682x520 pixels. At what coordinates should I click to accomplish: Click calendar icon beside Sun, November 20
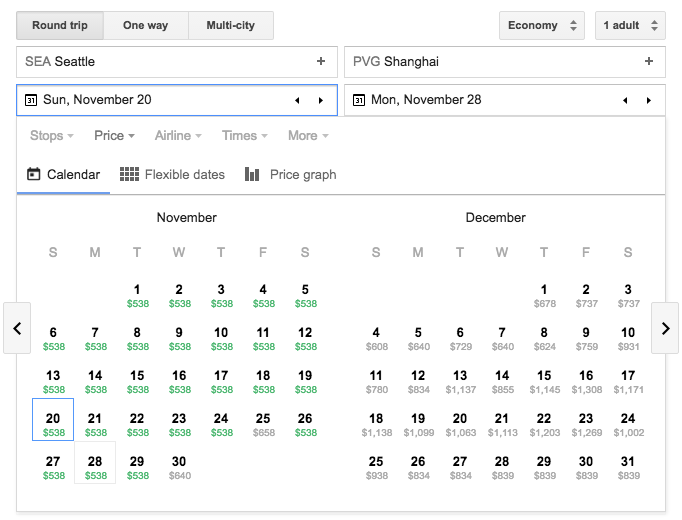pos(31,100)
